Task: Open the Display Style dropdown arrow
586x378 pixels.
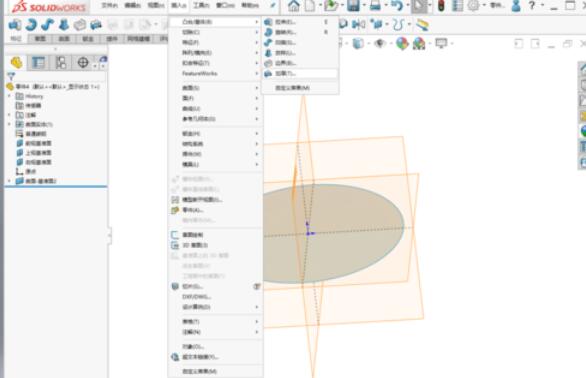Action: (x=368, y=44)
